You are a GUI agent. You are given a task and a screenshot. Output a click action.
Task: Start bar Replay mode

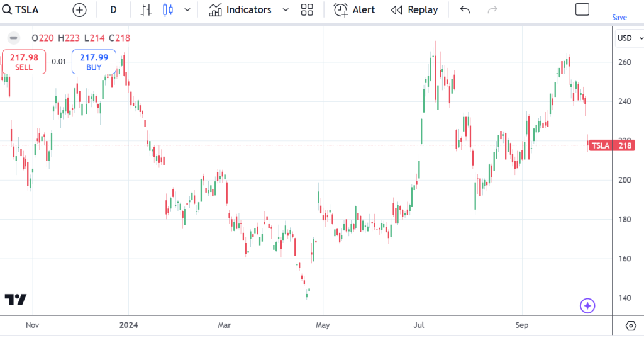(x=414, y=10)
